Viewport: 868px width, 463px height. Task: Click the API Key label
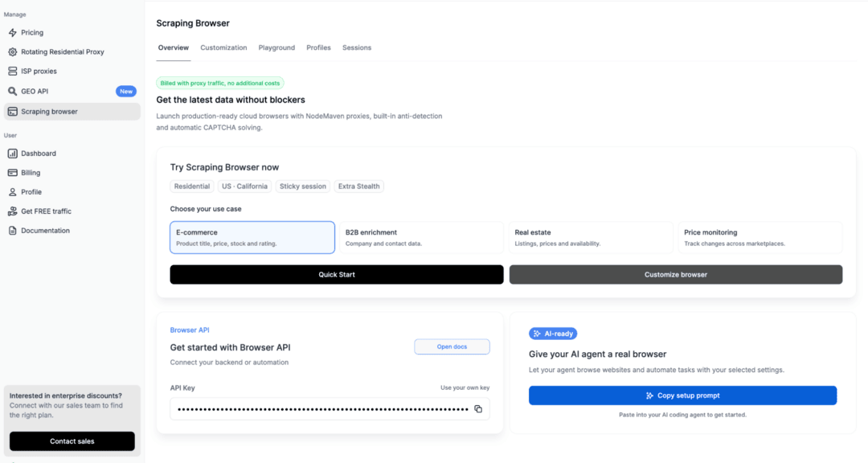(x=182, y=388)
